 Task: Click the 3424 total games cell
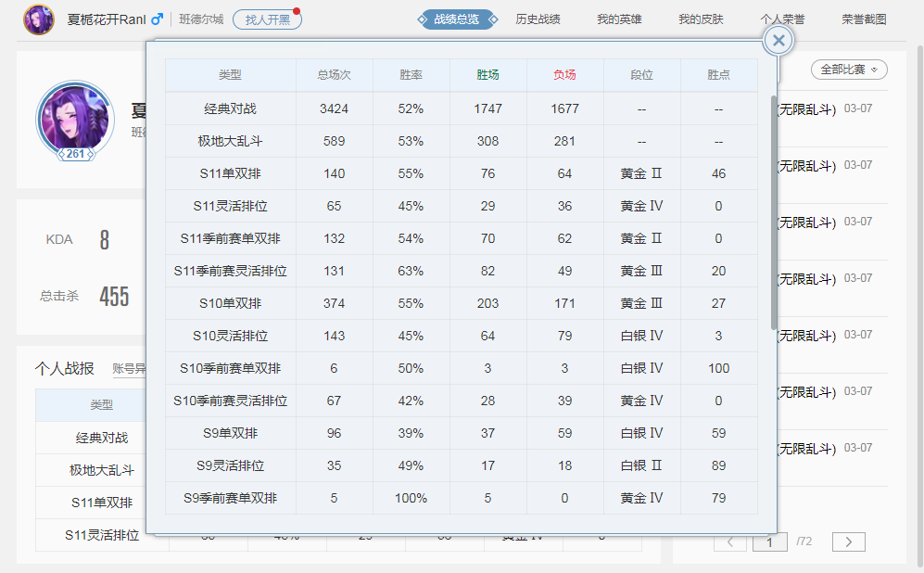(x=335, y=108)
